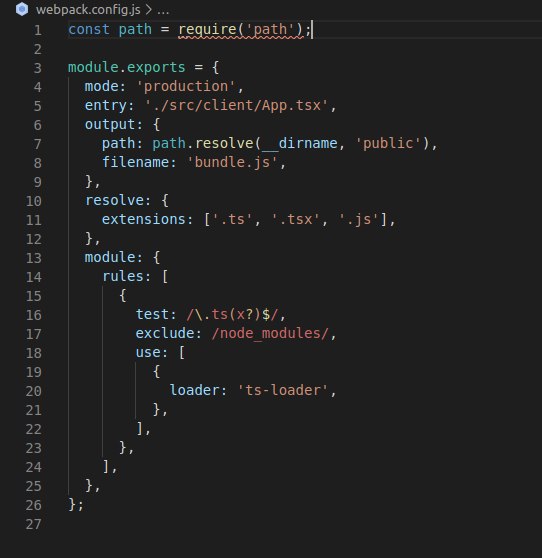Viewport: 542px width, 558px height.
Task: Click the 'use' property key
Action: click(148, 352)
